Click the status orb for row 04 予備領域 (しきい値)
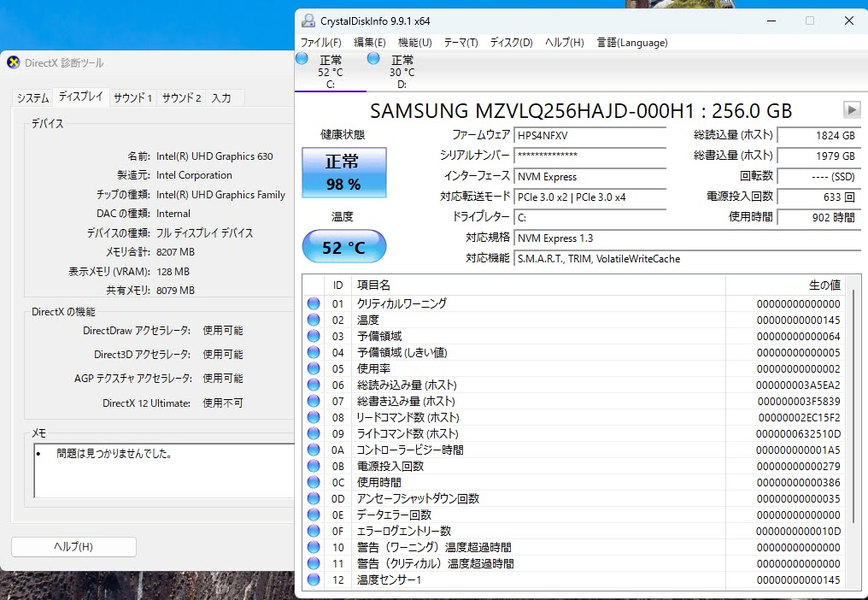 [314, 352]
